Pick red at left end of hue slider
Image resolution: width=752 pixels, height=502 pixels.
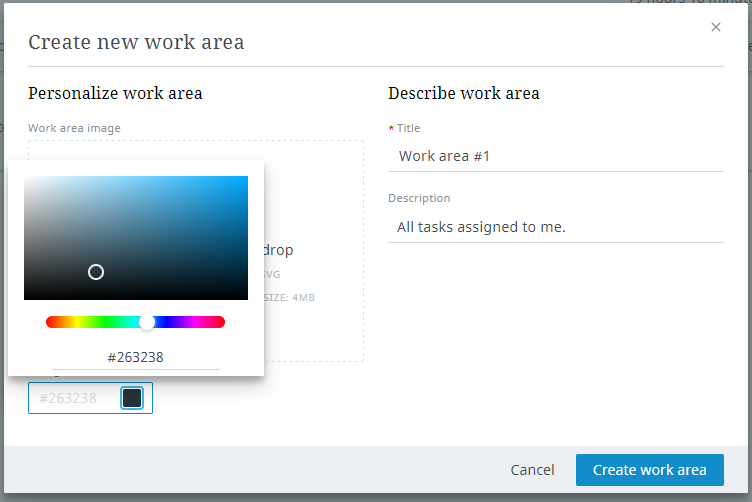click(x=49, y=322)
